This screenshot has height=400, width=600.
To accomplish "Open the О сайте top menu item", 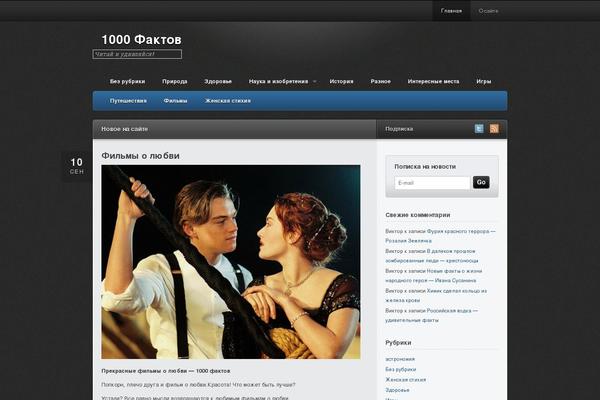I will click(488, 11).
